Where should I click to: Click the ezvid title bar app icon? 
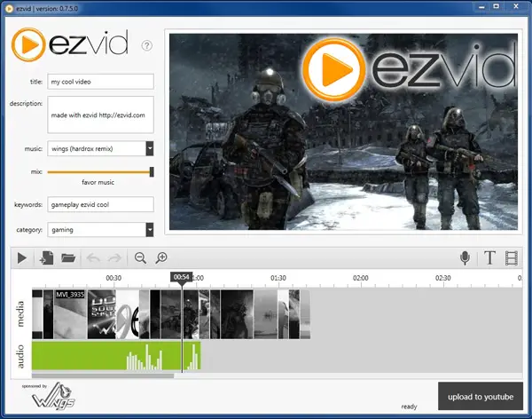pos(9,9)
